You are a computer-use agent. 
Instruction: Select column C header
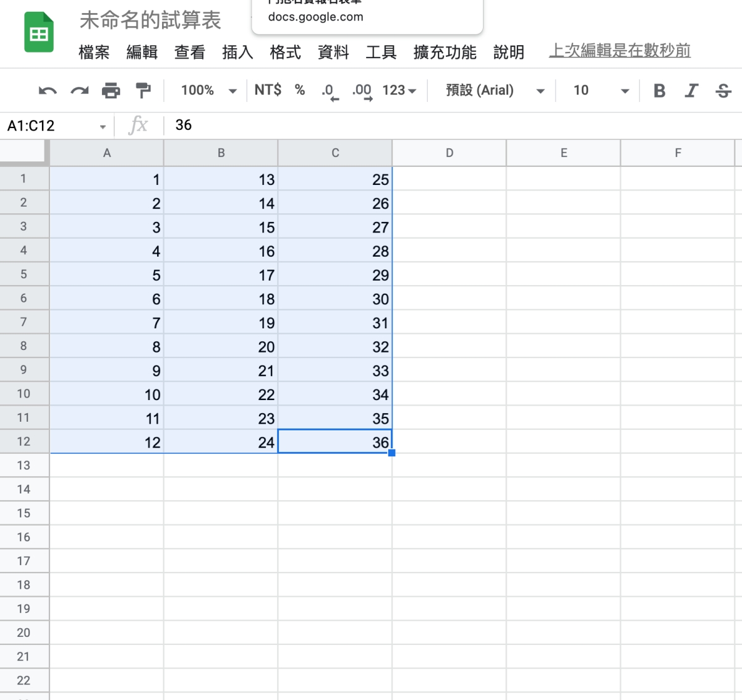[335, 153]
